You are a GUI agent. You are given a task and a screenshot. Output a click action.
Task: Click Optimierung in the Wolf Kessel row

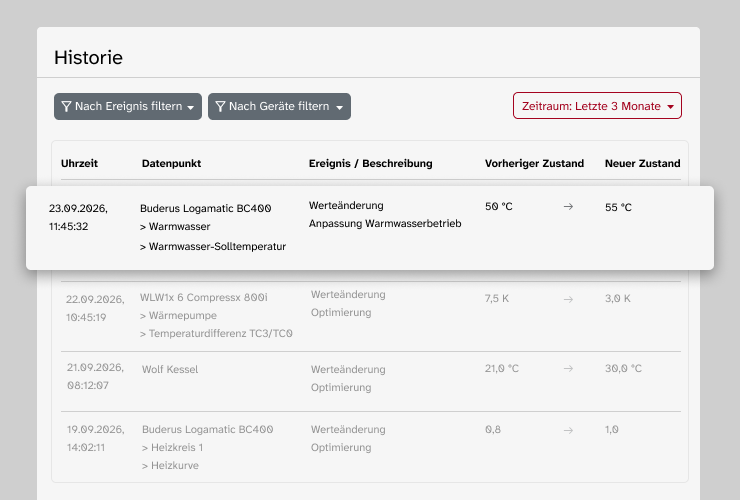coord(341,387)
